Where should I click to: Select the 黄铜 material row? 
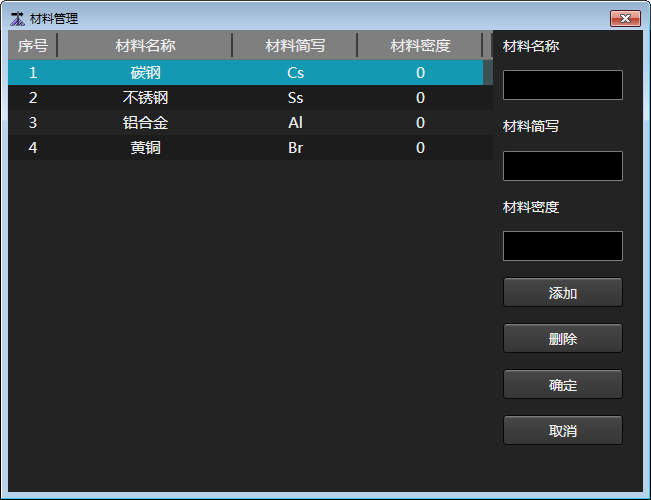coord(250,147)
